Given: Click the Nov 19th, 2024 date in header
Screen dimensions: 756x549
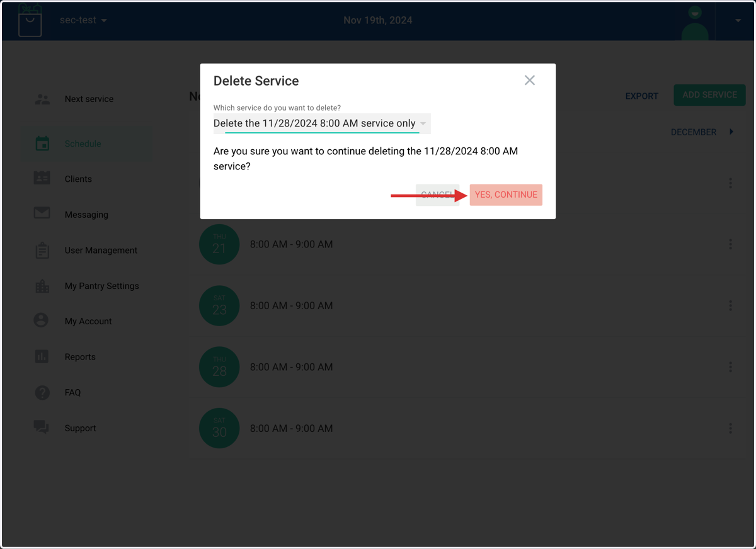Looking at the screenshot, I should [378, 20].
